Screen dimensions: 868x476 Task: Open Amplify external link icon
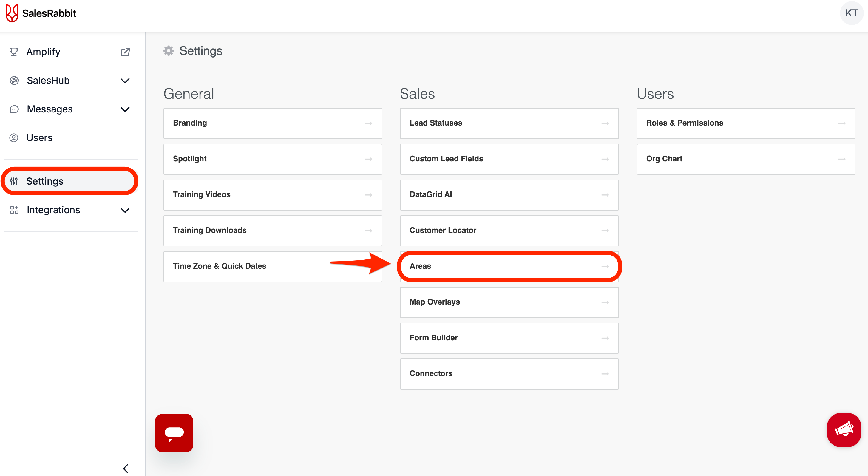pos(125,52)
